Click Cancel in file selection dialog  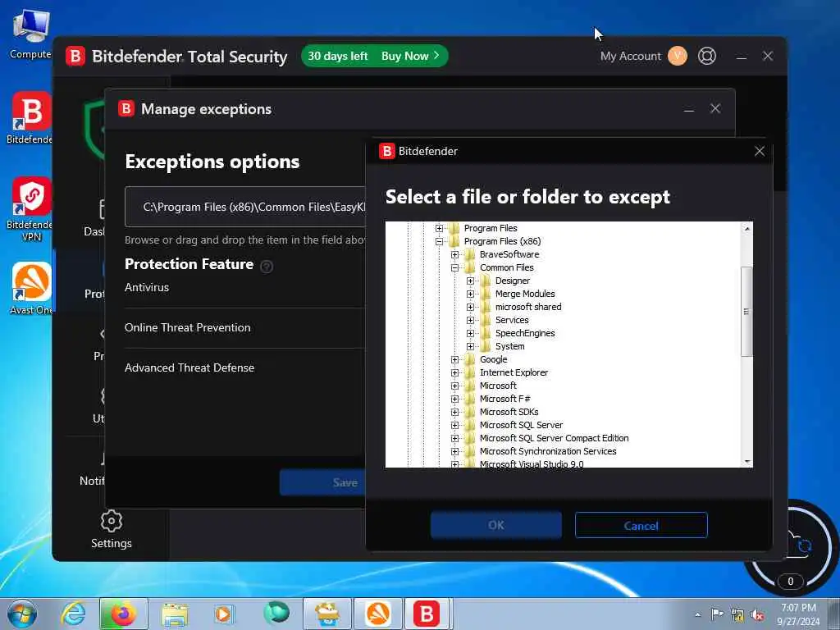click(641, 526)
